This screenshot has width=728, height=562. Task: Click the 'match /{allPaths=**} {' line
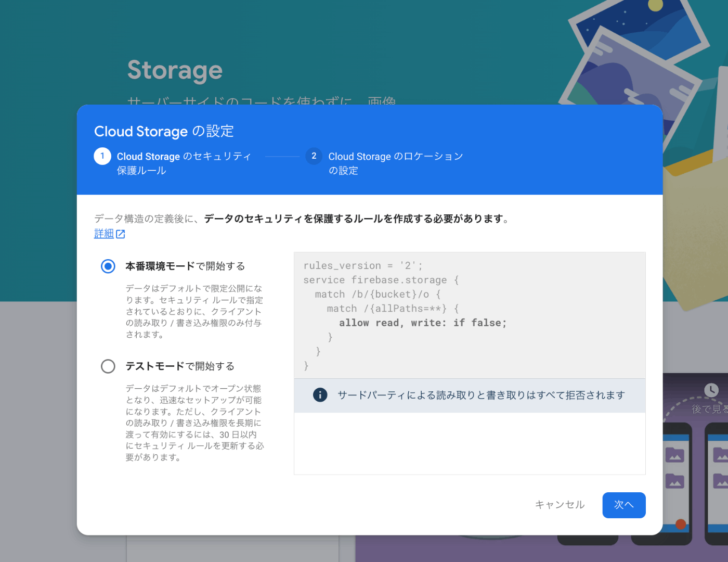[x=393, y=309]
